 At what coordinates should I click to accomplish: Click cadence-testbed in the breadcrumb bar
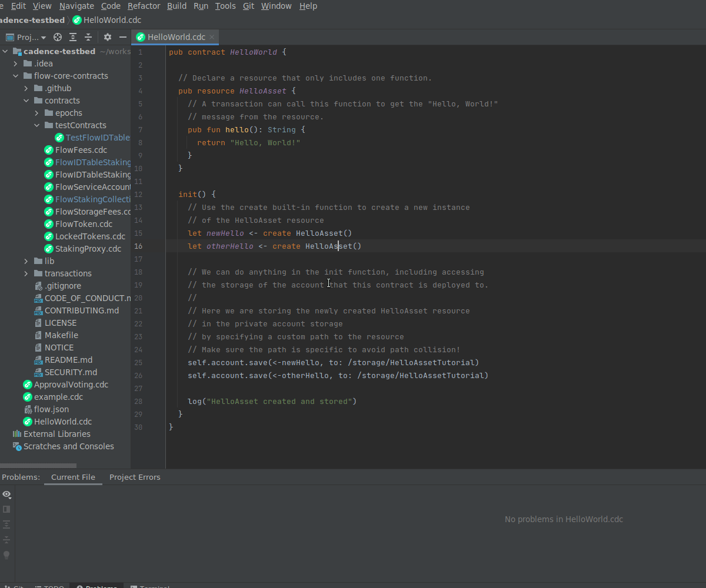(x=32, y=20)
